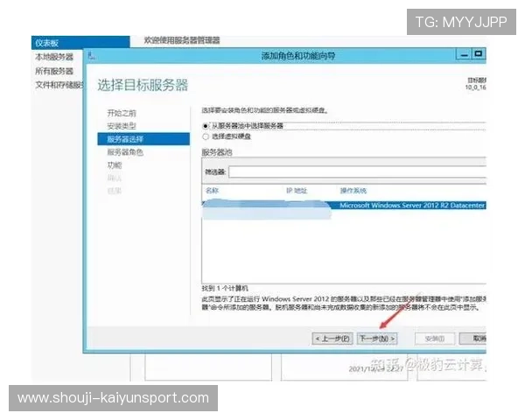Go to 功能 wizard step
The image size is (525, 420).
(x=115, y=165)
